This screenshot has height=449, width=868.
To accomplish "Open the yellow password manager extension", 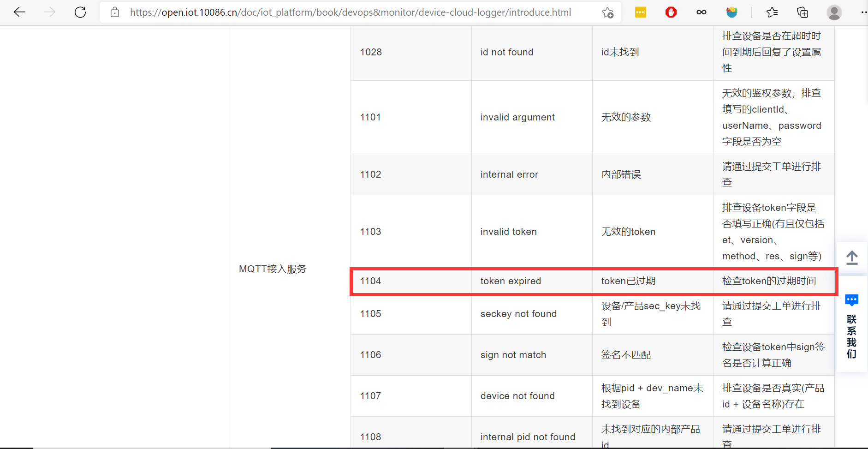I will 641,12.
